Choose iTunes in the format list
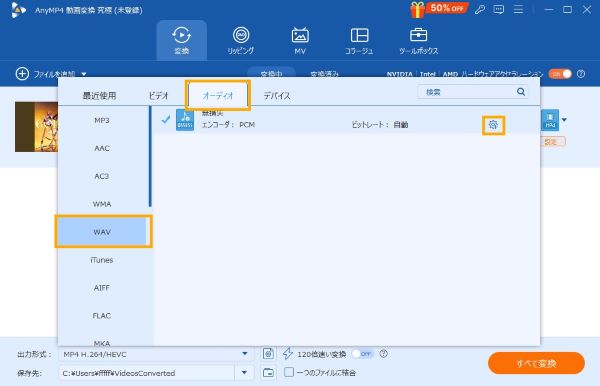 tap(102, 260)
